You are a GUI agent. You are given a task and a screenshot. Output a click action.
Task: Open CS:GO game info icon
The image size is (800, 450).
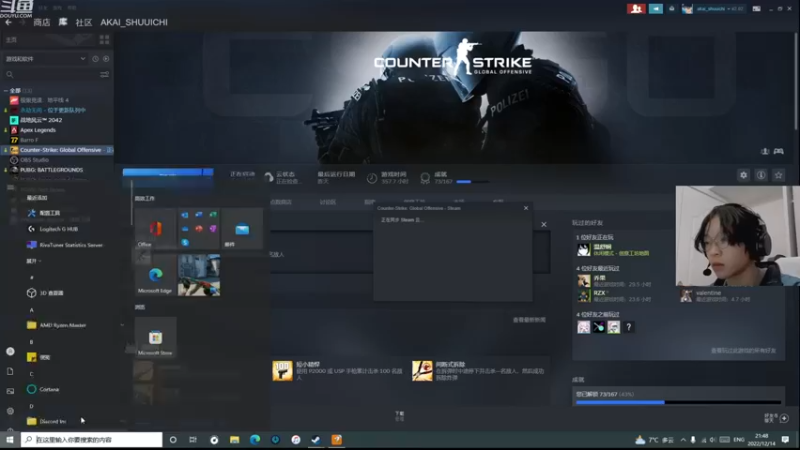tap(761, 175)
